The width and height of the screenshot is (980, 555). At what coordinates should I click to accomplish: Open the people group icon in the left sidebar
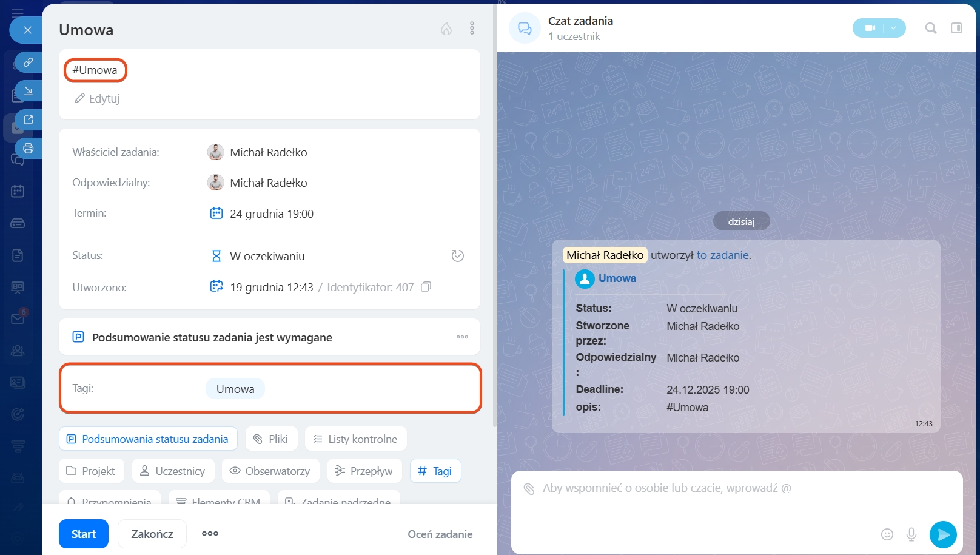18,351
